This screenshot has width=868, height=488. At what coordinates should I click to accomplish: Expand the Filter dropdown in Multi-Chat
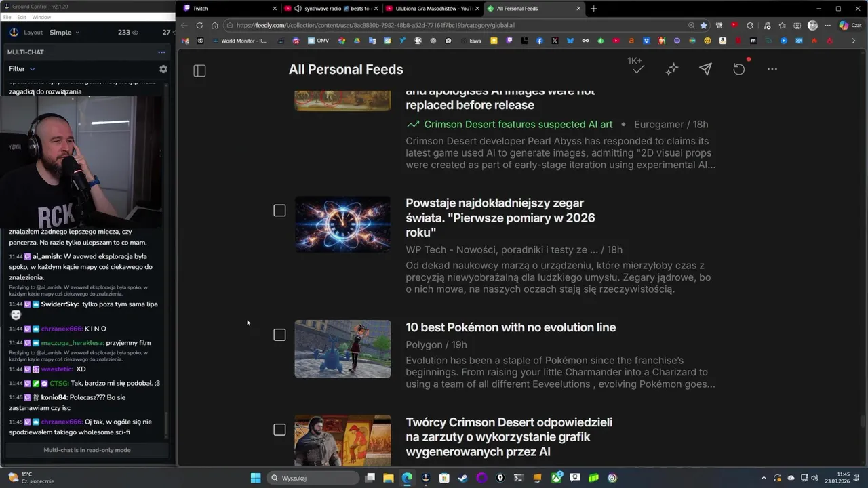click(22, 69)
